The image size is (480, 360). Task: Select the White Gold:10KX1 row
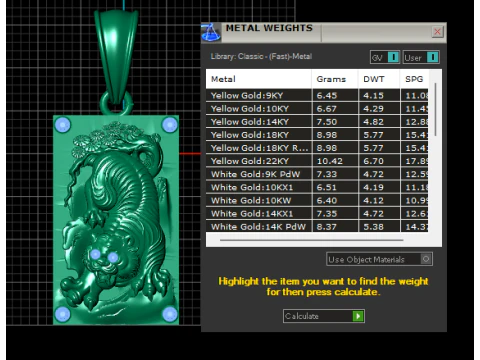317,187
